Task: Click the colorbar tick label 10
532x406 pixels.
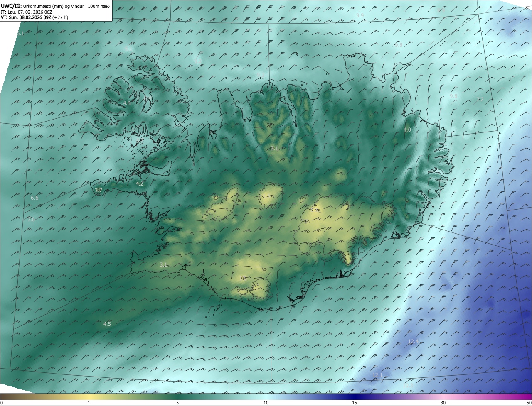Action: point(266,403)
